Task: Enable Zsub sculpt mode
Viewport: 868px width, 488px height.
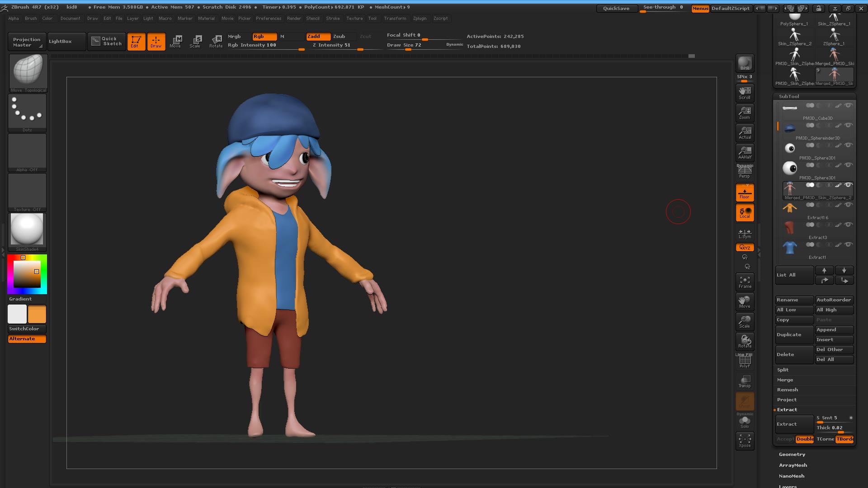Action: pos(344,37)
